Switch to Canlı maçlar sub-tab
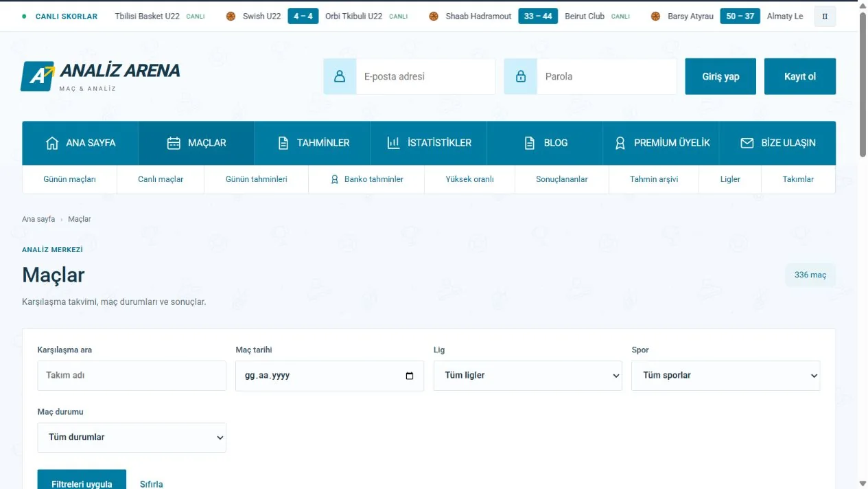 click(x=161, y=179)
